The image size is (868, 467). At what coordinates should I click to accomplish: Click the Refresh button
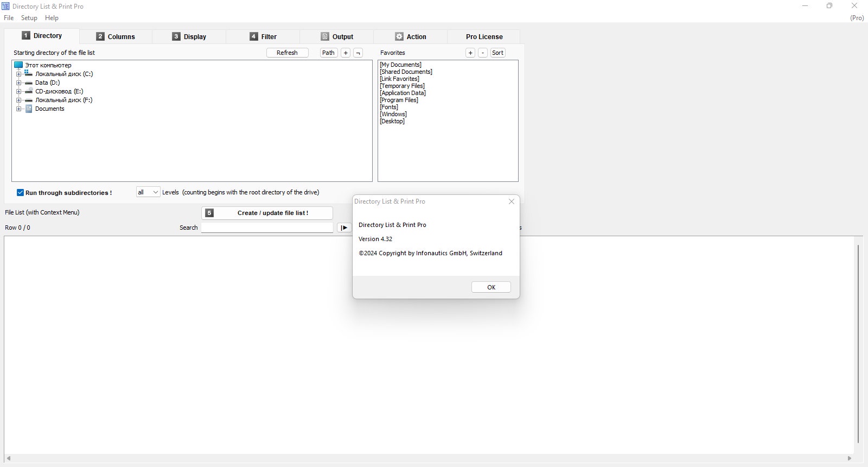287,53
